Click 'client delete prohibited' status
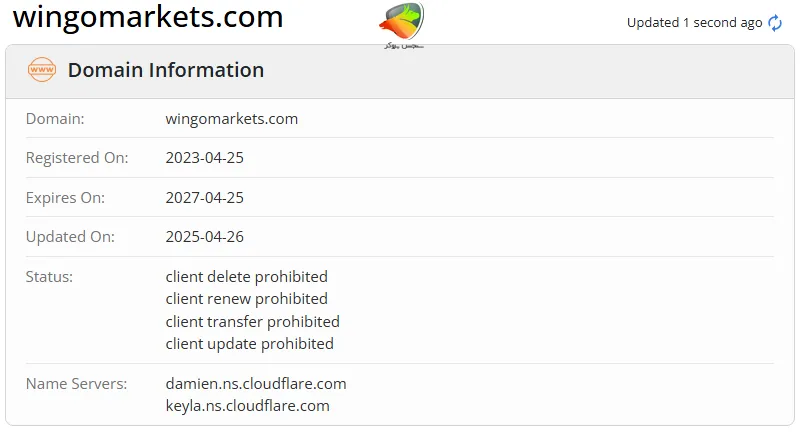The image size is (802, 433). coord(246,277)
